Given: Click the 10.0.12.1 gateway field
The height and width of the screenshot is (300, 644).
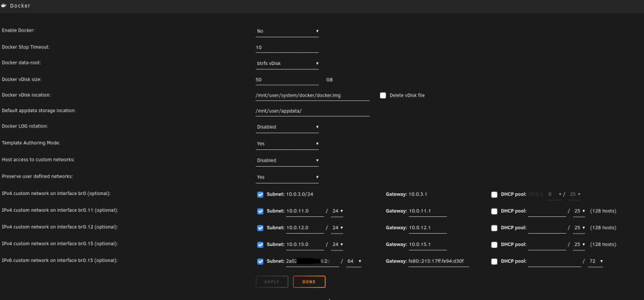Looking at the screenshot, I should pos(427,228).
